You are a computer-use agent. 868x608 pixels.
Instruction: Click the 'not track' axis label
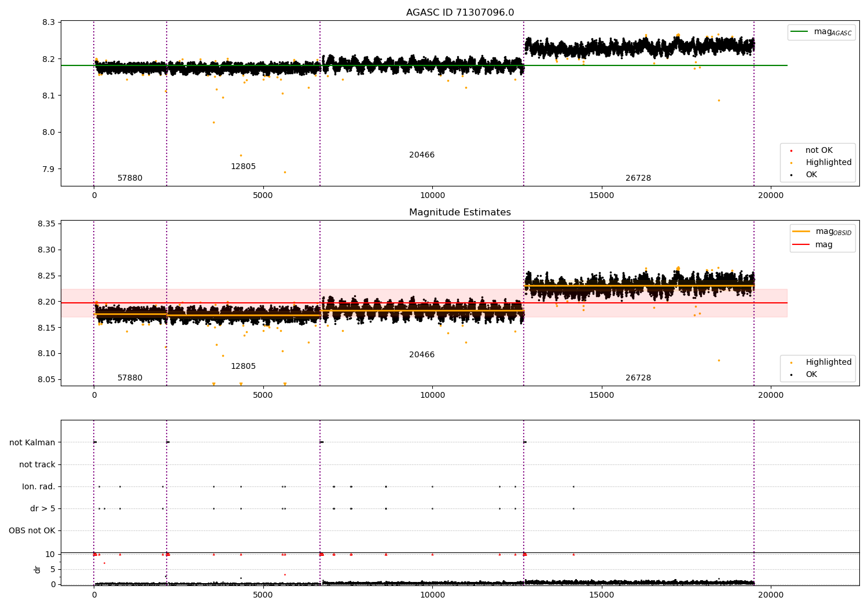pyautogui.click(x=37, y=464)
